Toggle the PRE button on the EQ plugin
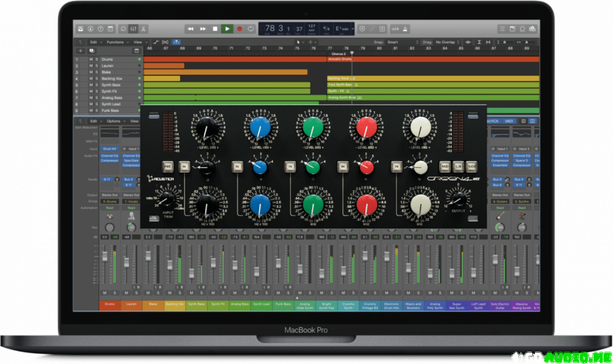 pyautogui.click(x=167, y=166)
